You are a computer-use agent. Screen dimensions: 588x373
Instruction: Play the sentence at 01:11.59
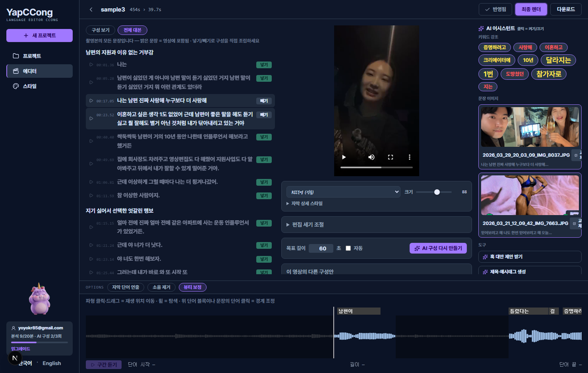coord(91,196)
